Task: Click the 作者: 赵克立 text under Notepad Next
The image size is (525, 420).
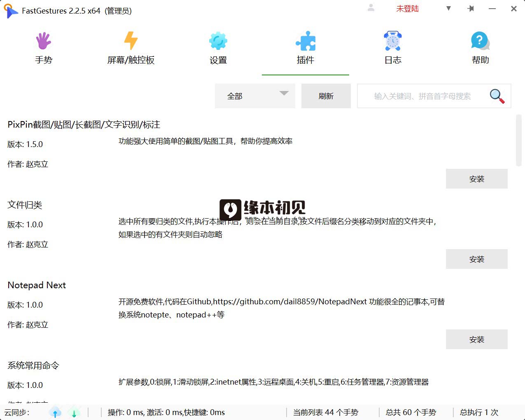Action: point(28,324)
